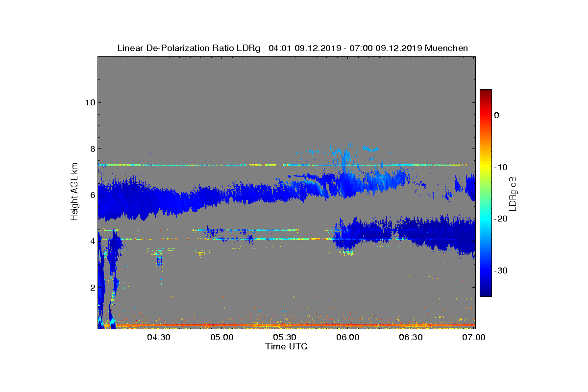The image size is (588, 392).
Task: Click the 06:30 time tick label
Action: (x=411, y=338)
